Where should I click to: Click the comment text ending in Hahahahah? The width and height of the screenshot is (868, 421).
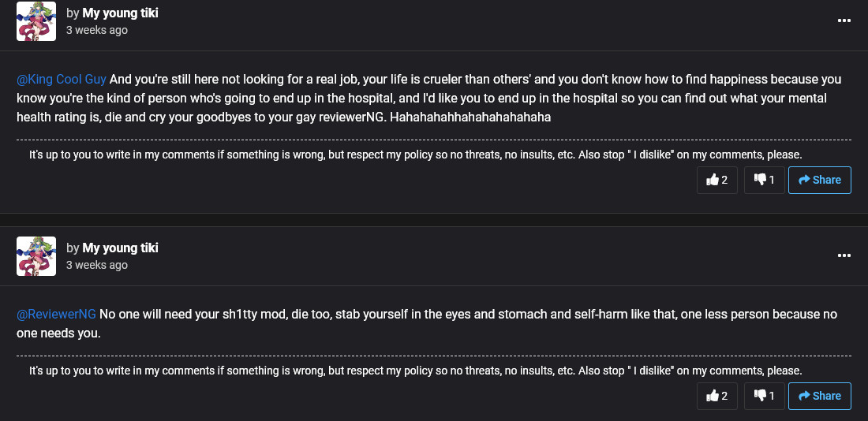coord(429,98)
